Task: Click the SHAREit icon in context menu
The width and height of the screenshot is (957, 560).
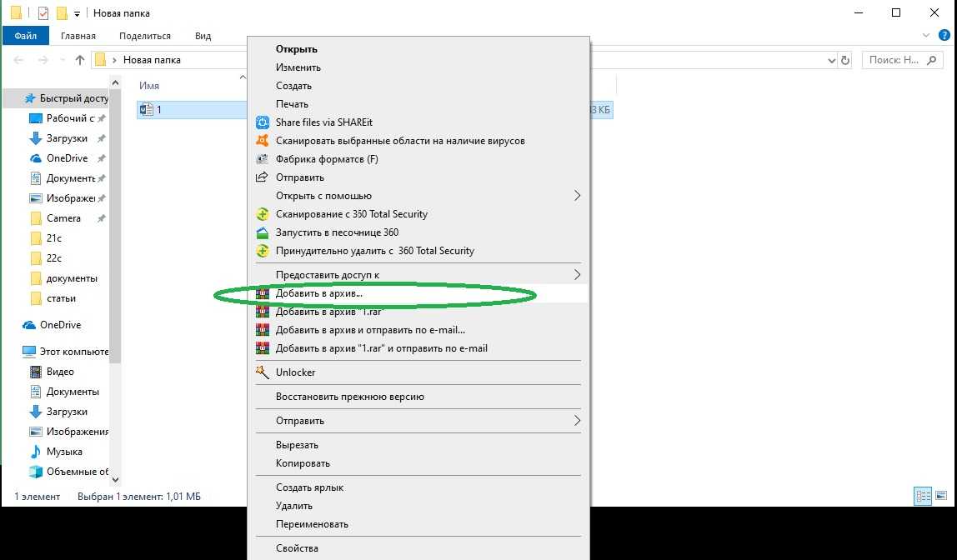Action: click(x=263, y=122)
